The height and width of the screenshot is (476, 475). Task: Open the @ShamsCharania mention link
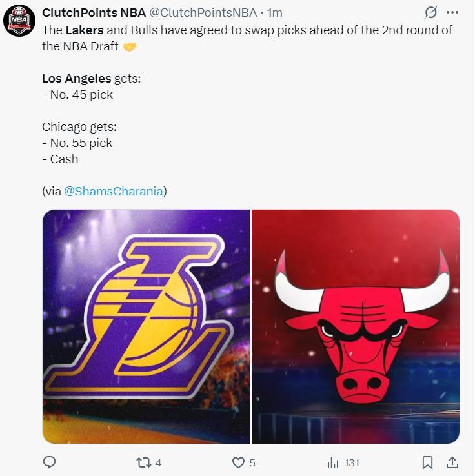(114, 191)
